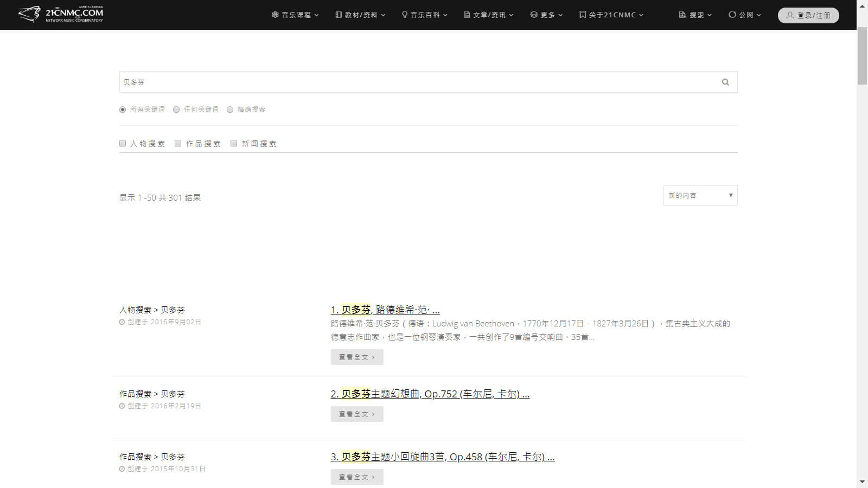Select the 精确搜索 radio button
The height and width of the screenshot is (488, 868).
(230, 110)
